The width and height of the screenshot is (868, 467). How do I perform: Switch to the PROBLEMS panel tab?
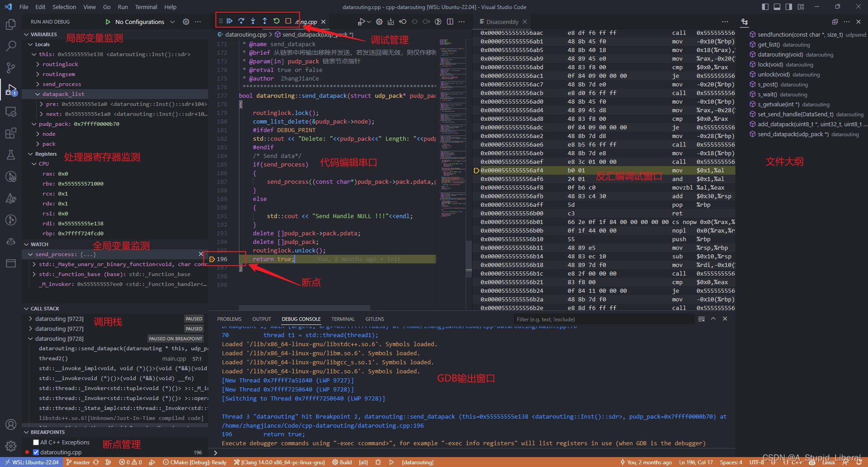pos(229,319)
